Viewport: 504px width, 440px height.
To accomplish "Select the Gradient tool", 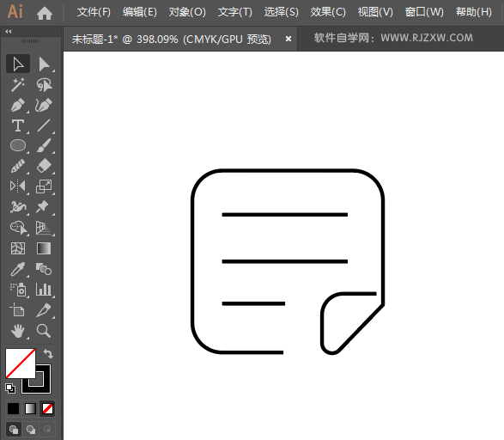I will coord(44,248).
